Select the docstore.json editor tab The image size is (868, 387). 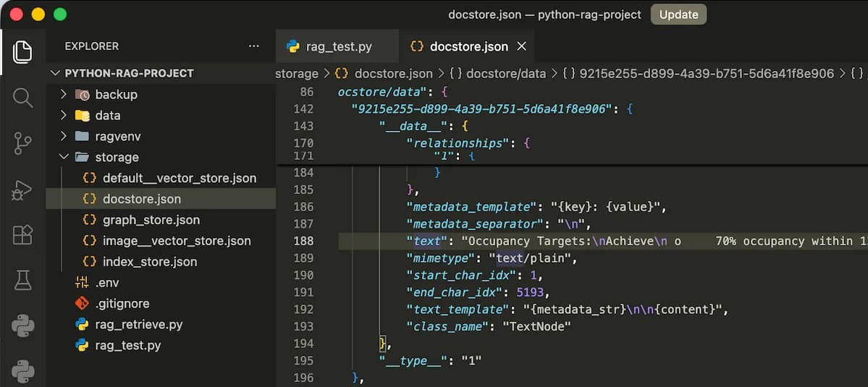click(x=467, y=47)
